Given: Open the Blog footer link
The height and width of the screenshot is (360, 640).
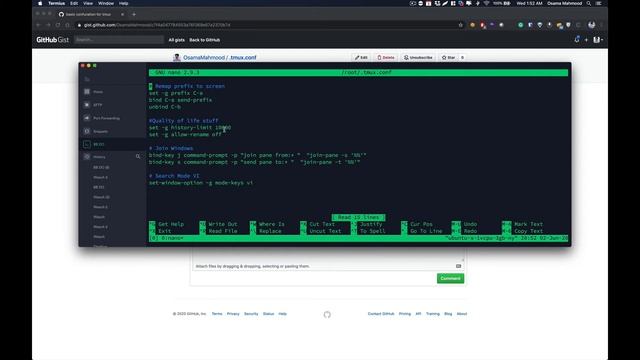Looking at the screenshot, I should (x=448, y=314).
